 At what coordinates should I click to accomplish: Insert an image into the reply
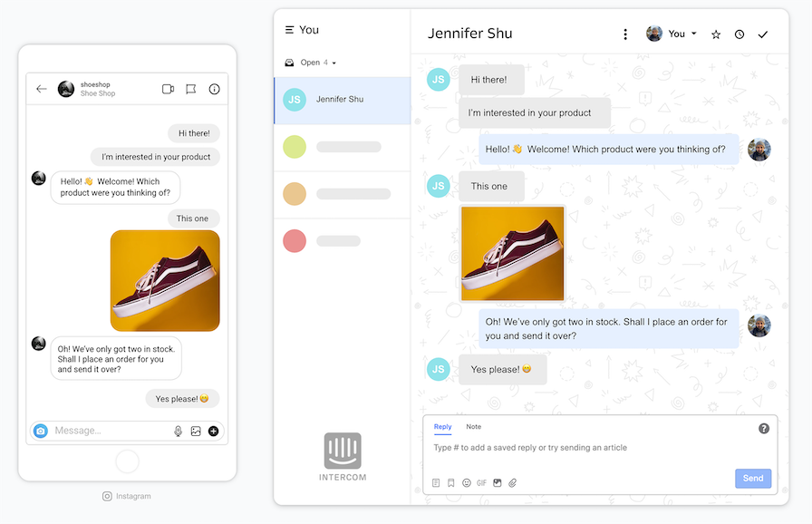tap(498, 482)
